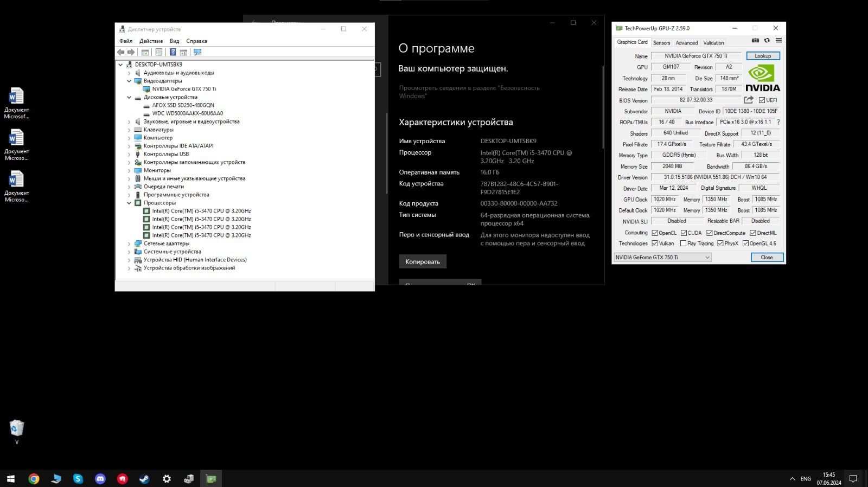
Task: Collapse the Видеоадаптеры node
Action: click(x=129, y=81)
